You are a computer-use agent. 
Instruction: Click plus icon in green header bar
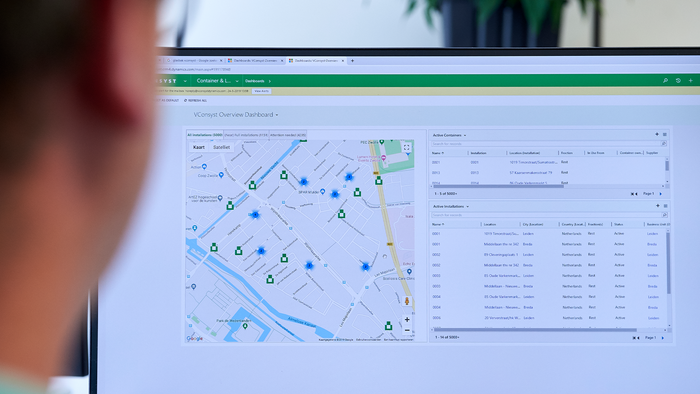tap(691, 80)
